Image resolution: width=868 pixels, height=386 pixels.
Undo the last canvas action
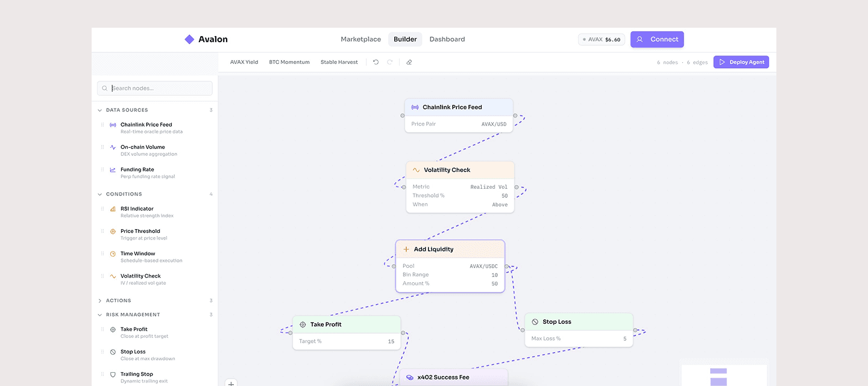(376, 62)
